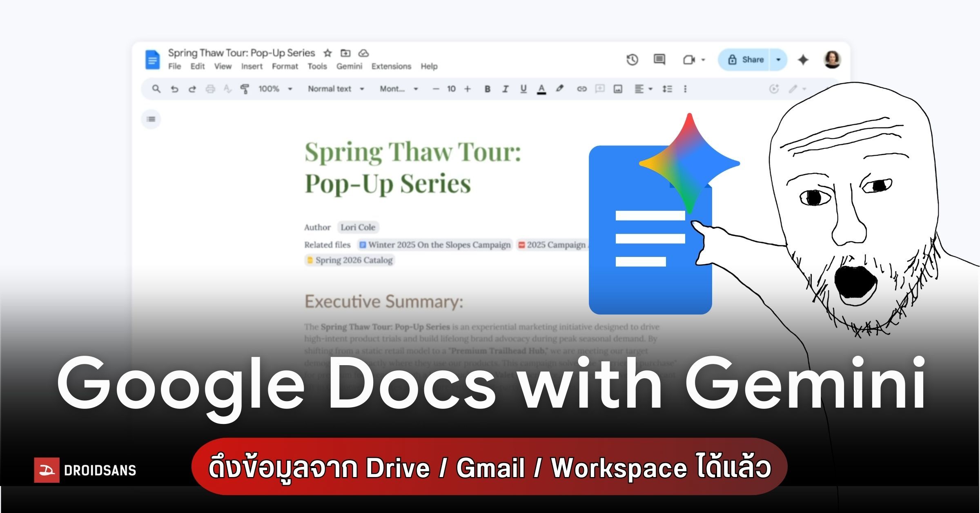Run spelling and grammar check
Image resolution: width=980 pixels, height=513 pixels.
click(227, 89)
